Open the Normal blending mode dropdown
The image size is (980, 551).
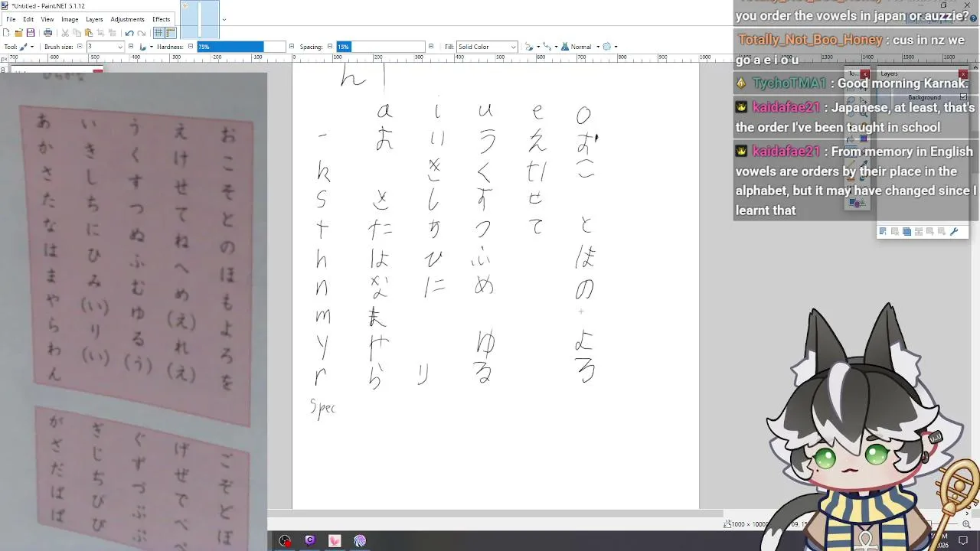click(579, 47)
